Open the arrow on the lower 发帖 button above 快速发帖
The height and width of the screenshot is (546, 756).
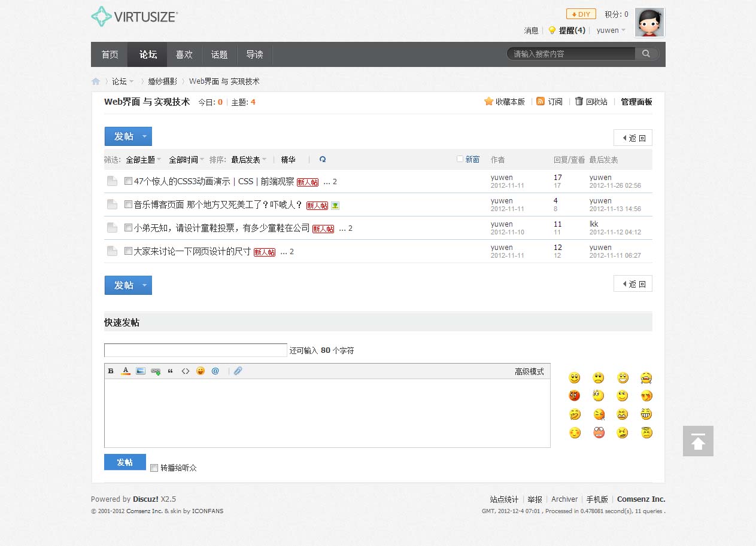coord(144,285)
